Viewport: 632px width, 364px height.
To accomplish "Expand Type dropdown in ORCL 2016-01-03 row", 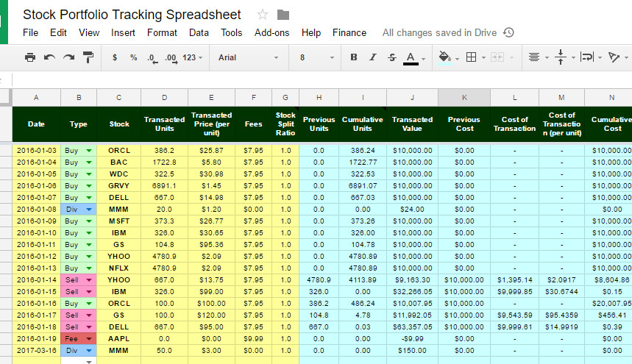I will (x=89, y=150).
